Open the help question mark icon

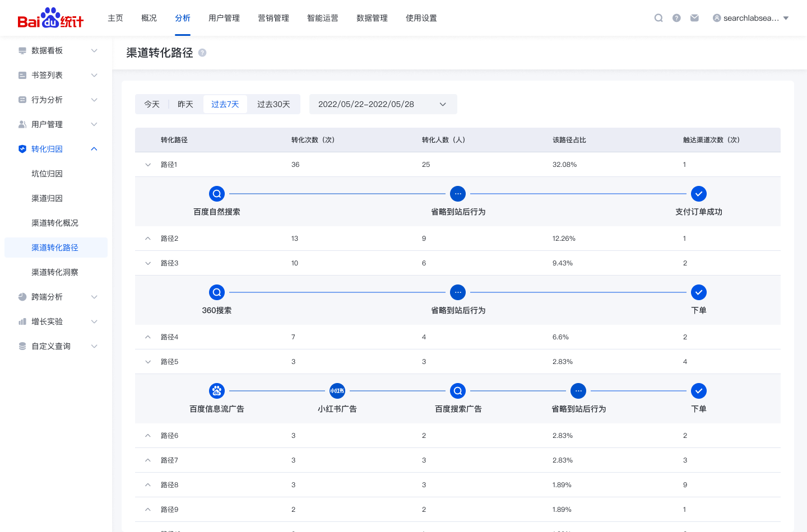click(676, 18)
